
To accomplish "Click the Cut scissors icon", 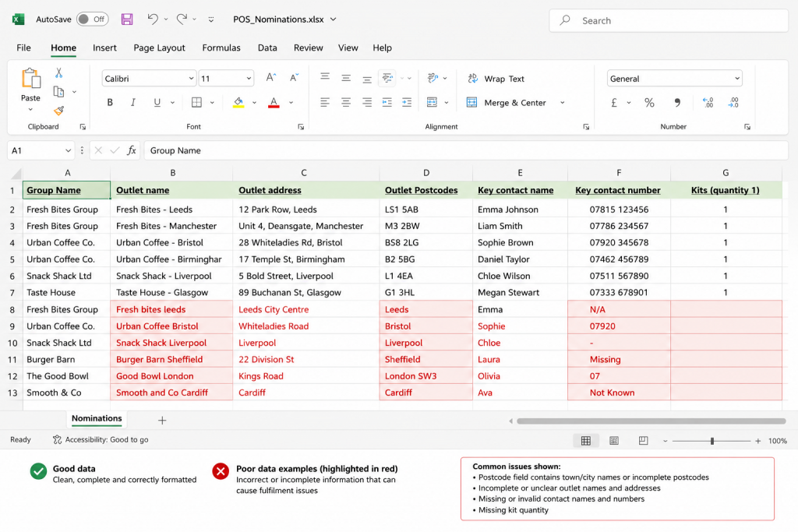I will (59, 73).
